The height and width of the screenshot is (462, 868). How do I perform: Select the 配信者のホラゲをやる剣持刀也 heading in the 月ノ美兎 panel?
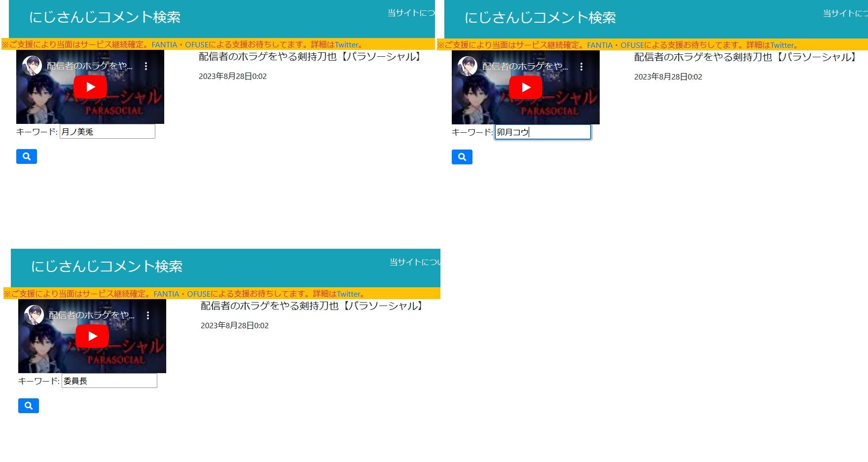point(311,57)
